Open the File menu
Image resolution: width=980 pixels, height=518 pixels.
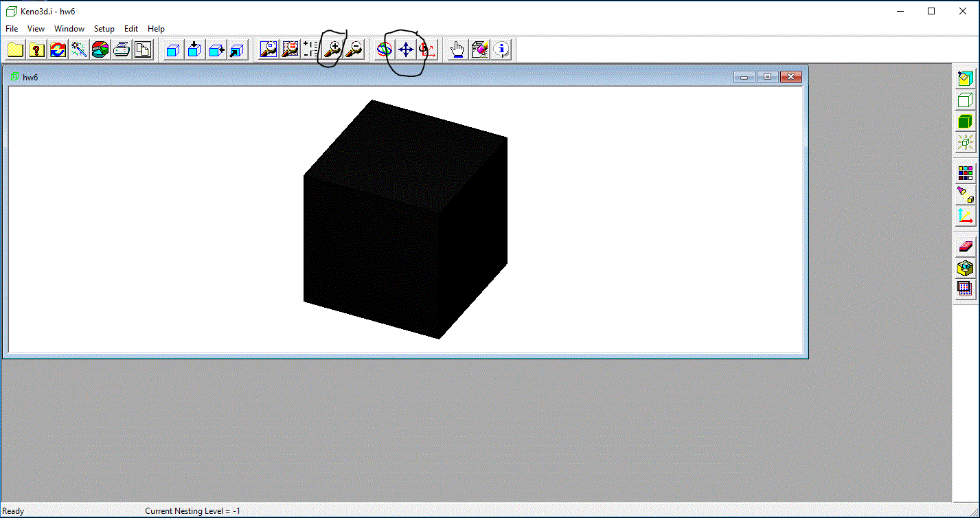(12, 29)
